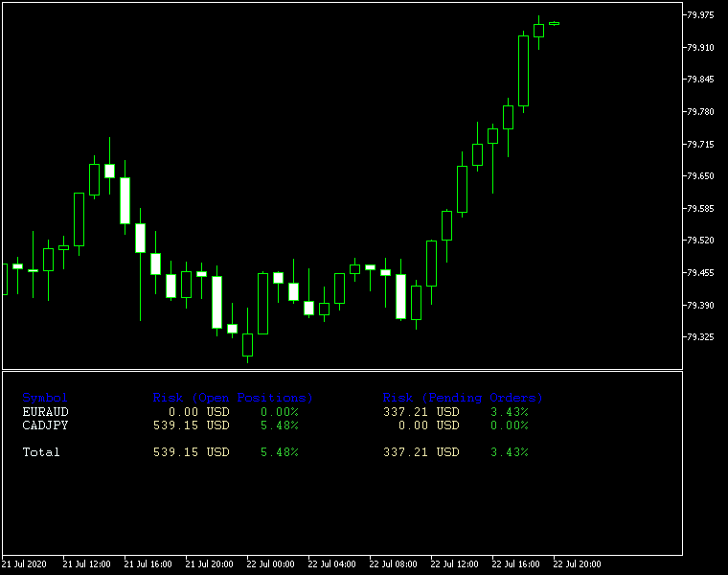
Task: Click the 79.325 price axis label
Action: pos(705,337)
